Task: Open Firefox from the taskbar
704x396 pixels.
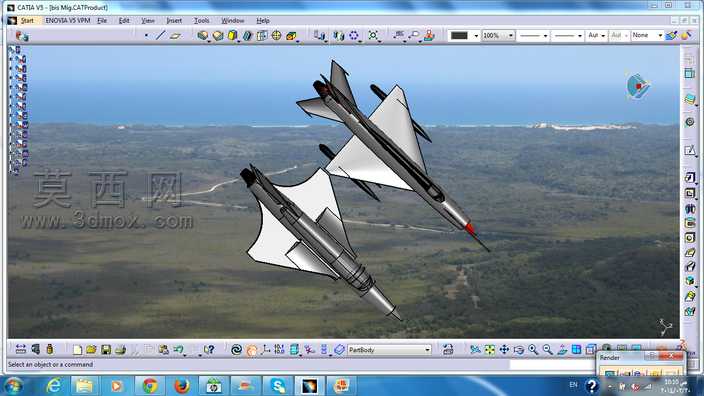Action: 181,386
